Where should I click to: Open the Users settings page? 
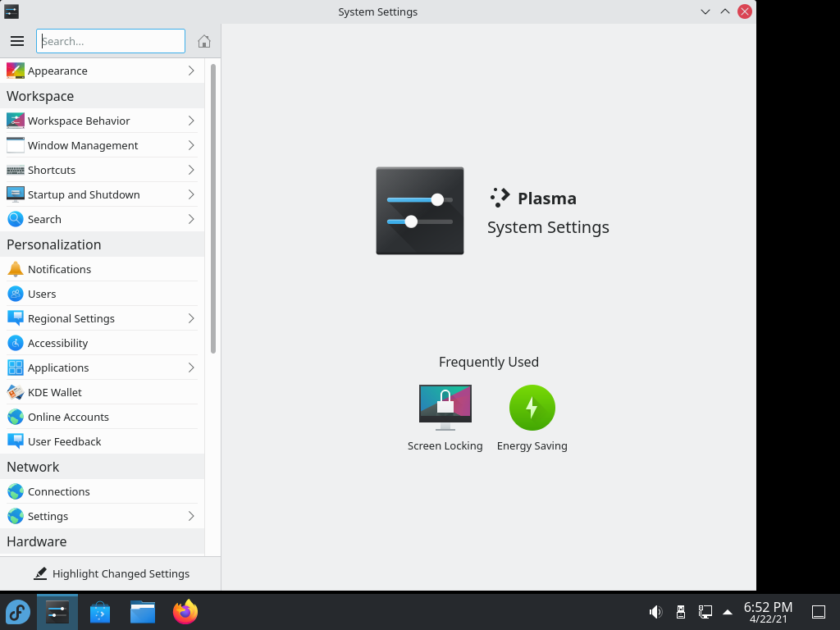pos(102,294)
